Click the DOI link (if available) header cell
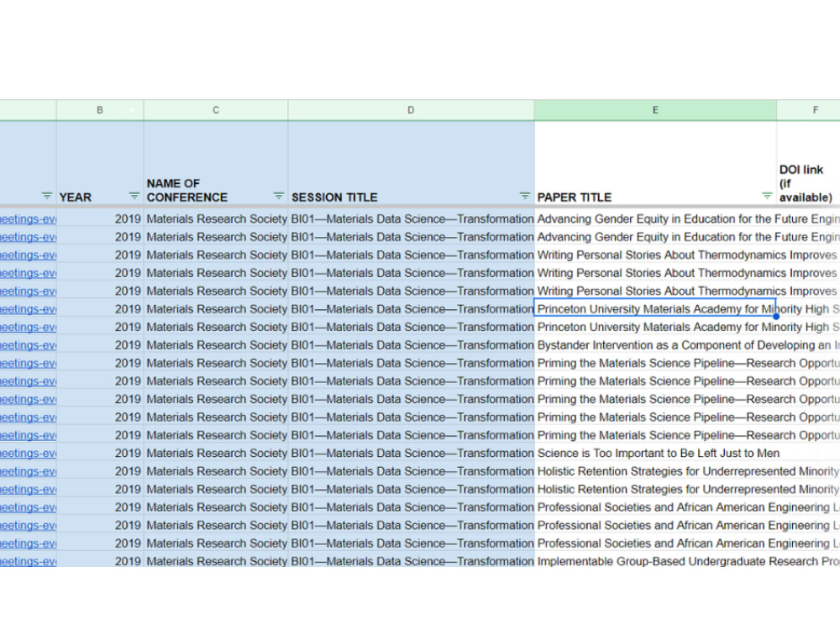840x630 pixels. coord(808,163)
